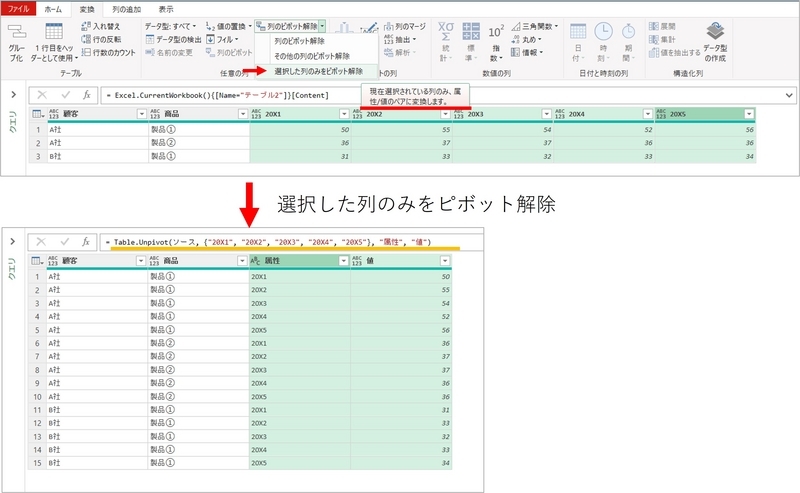Expand lower クエリ pane with chevron
Viewport: 800px width, 493px height.
(13, 241)
